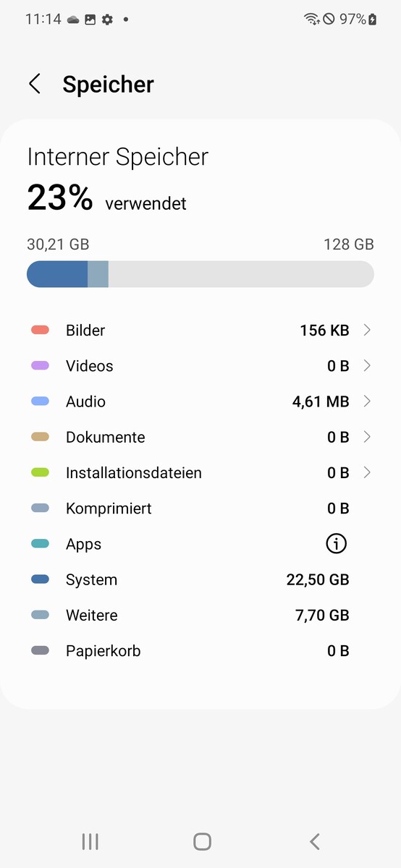The width and height of the screenshot is (401, 868).
Task: Open the Apps info icon
Action: (x=336, y=544)
